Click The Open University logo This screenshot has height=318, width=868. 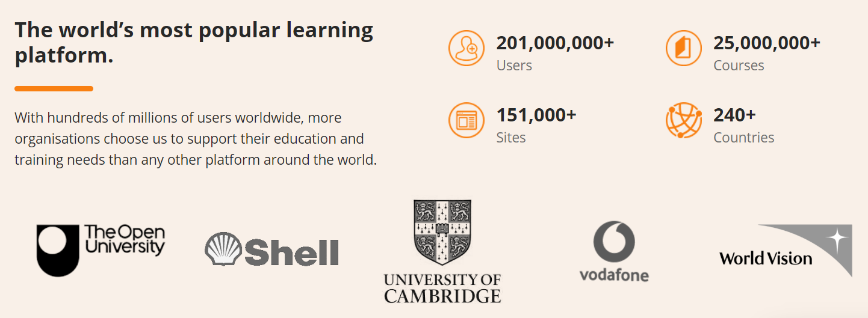coord(101,250)
